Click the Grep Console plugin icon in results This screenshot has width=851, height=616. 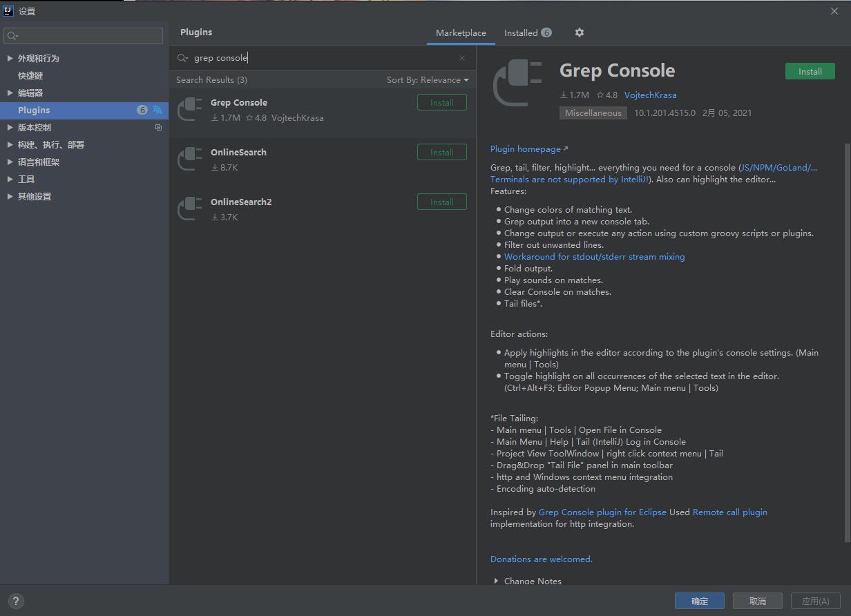(189, 110)
